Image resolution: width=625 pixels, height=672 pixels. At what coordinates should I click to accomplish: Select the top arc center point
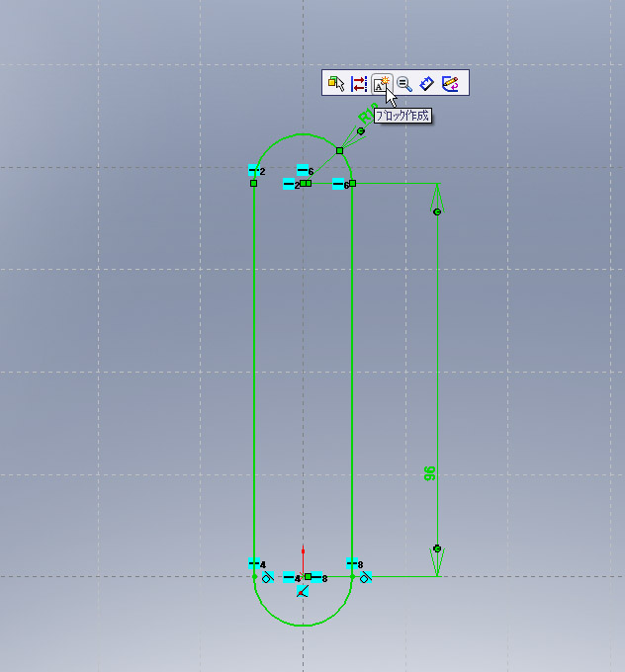point(306,183)
